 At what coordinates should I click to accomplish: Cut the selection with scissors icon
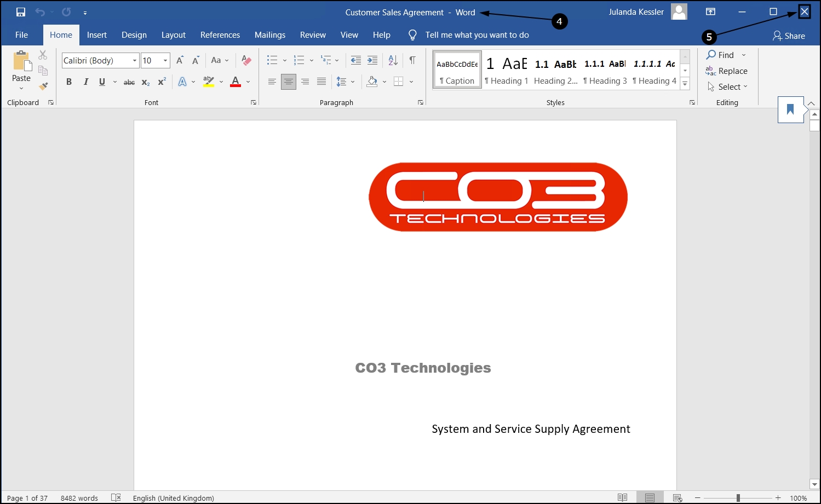(43, 55)
